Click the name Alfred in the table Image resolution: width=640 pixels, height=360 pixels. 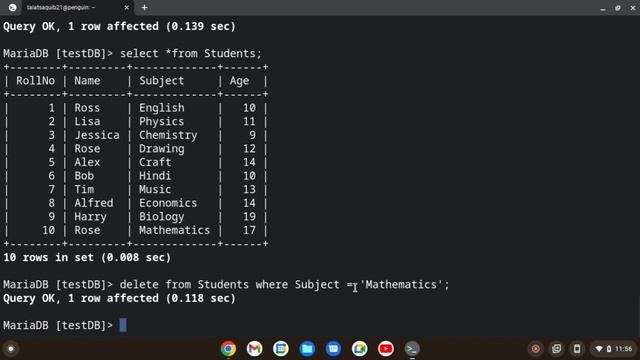pos(93,203)
